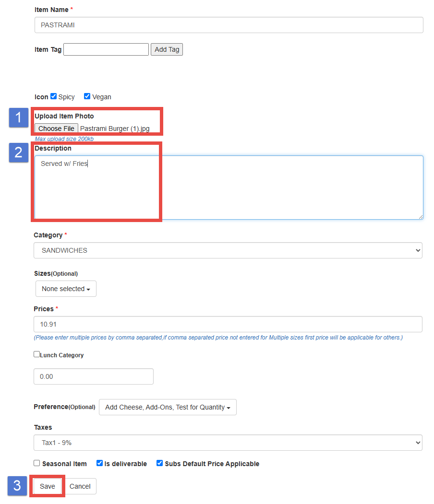434x504 pixels.
Task: Save the menu item
Action: 48,486
